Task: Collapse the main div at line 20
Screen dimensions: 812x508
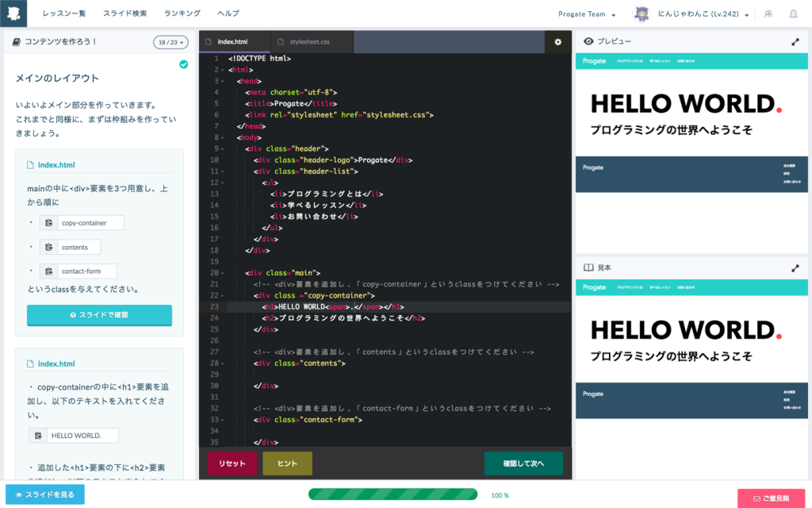Action: point(223,273)
